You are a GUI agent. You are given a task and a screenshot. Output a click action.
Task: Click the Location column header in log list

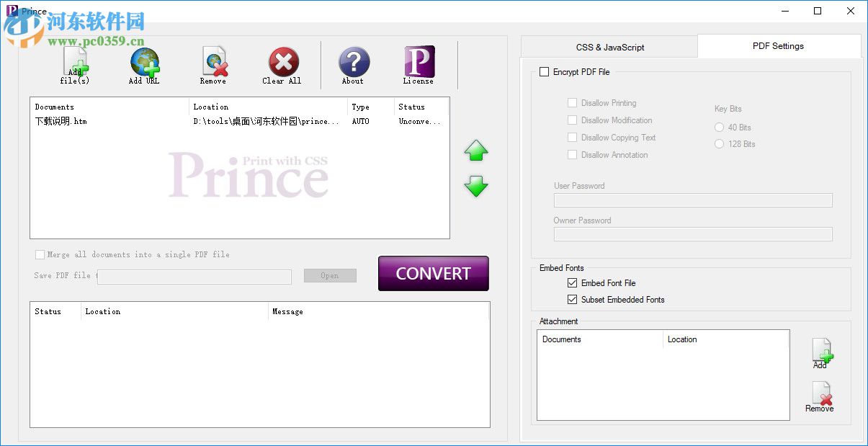(174, 311)
